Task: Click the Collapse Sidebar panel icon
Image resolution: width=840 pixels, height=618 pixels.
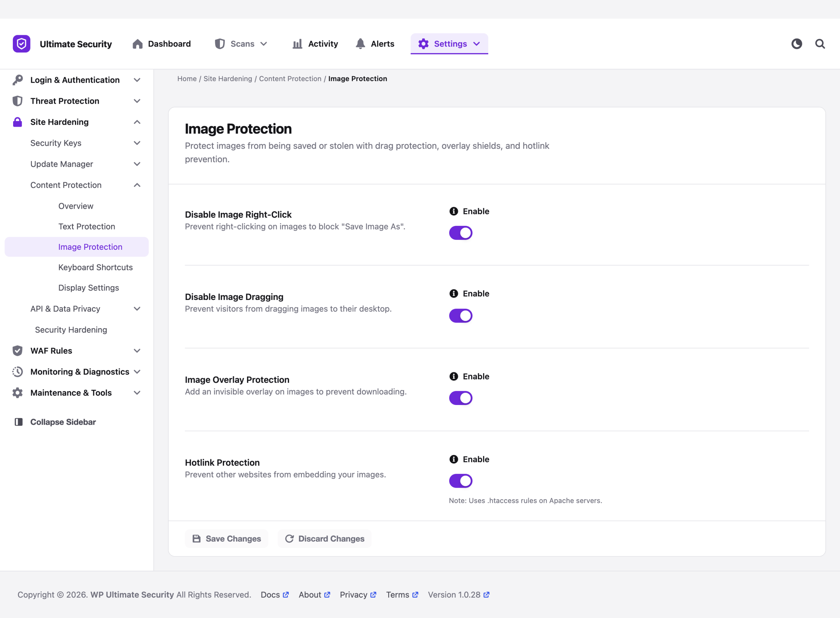Action: click(18, 422)
